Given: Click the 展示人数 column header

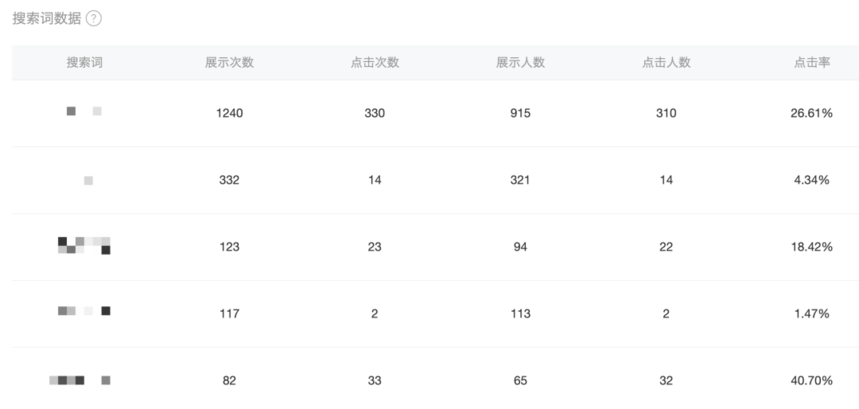Looking at the screenshot, I should coord(520,62).
